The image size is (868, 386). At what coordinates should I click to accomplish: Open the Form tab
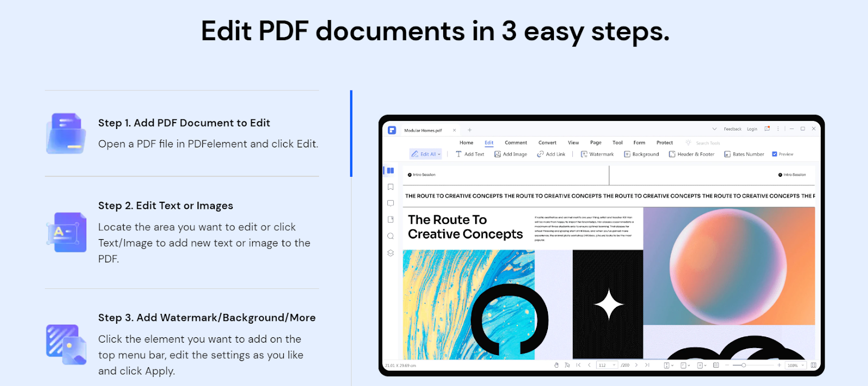(x=640, y=143)
